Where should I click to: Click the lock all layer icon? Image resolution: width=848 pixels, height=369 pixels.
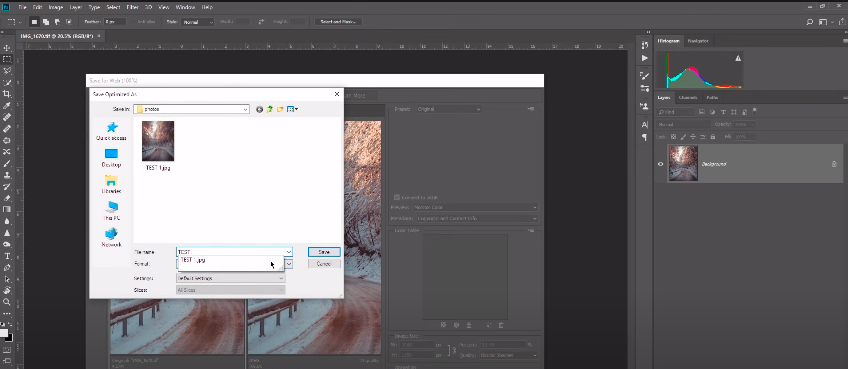pos(714,137)
